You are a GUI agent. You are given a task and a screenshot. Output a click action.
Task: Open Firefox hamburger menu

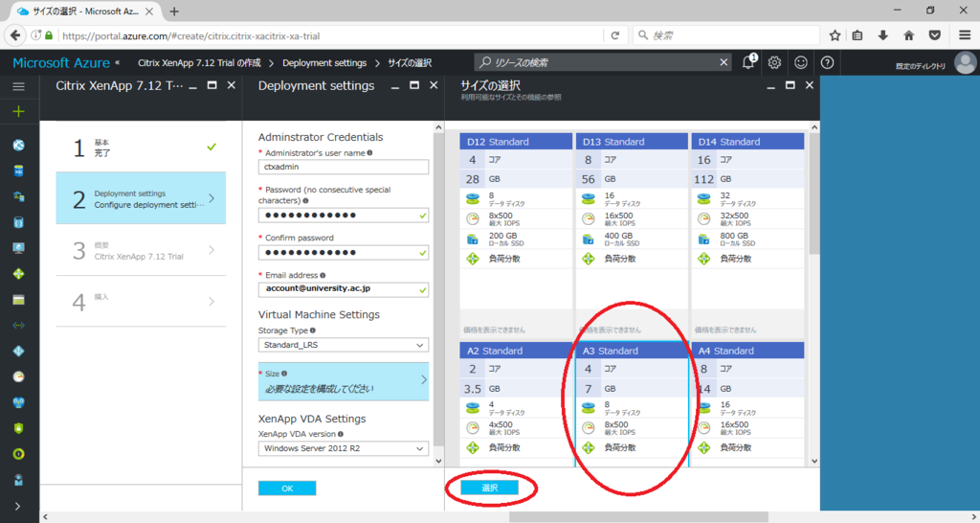(965, 35)
